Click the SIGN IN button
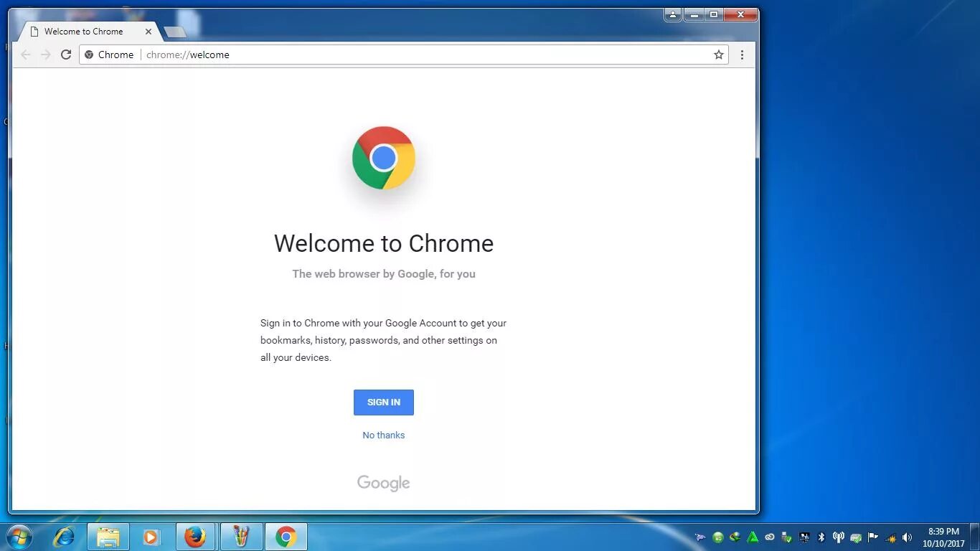The image size is (980, 551). pos(384,402)
